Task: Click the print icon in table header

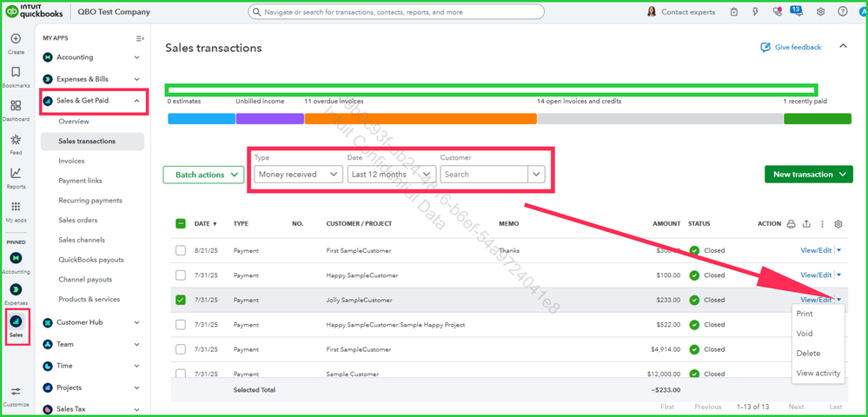Action: point(791,224)
